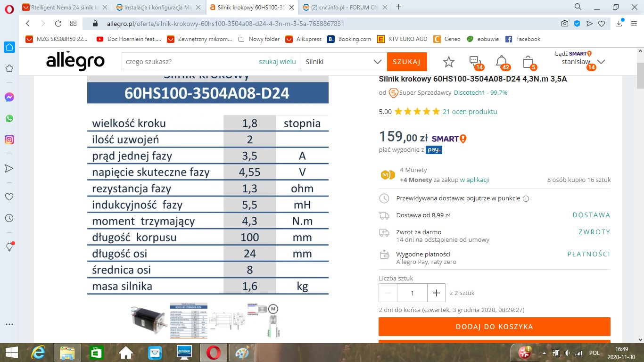The image size is (644, 362).
Task: Click the SZUKAJ search button
Action: pos(407,62)
